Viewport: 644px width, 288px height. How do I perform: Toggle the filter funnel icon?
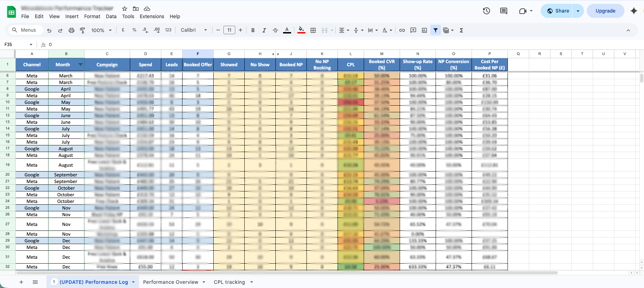[x=436, y=30]
